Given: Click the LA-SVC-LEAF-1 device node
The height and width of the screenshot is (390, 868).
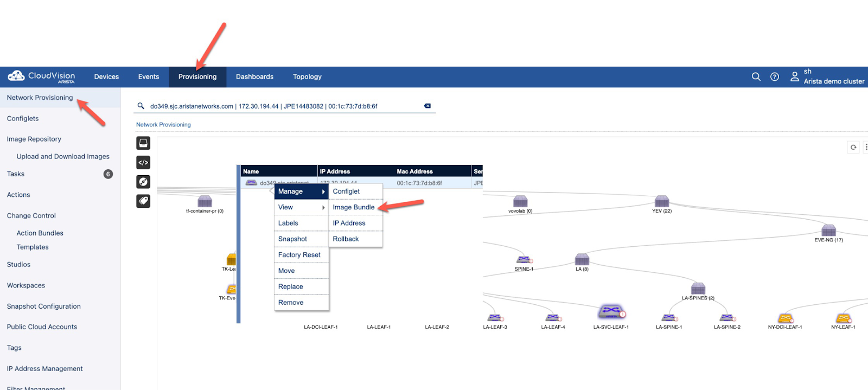Looking at the screenshot, I should [611, 313].
